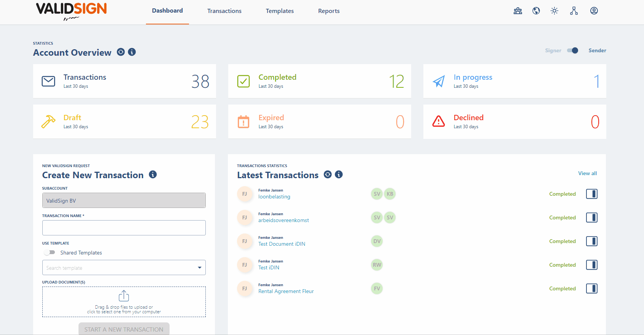Switch to the Templates tab

280,11
